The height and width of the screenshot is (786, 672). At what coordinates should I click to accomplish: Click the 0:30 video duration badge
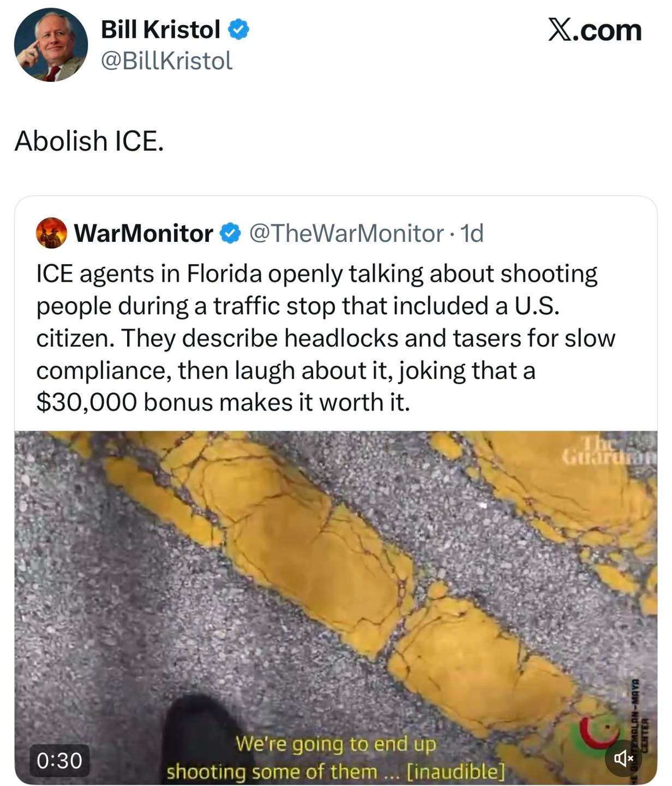pos(59,760)
